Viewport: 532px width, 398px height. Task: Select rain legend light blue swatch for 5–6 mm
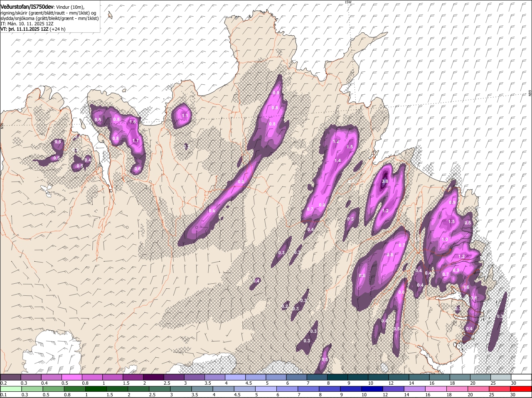pyautogui.click(x=266, y=389)
